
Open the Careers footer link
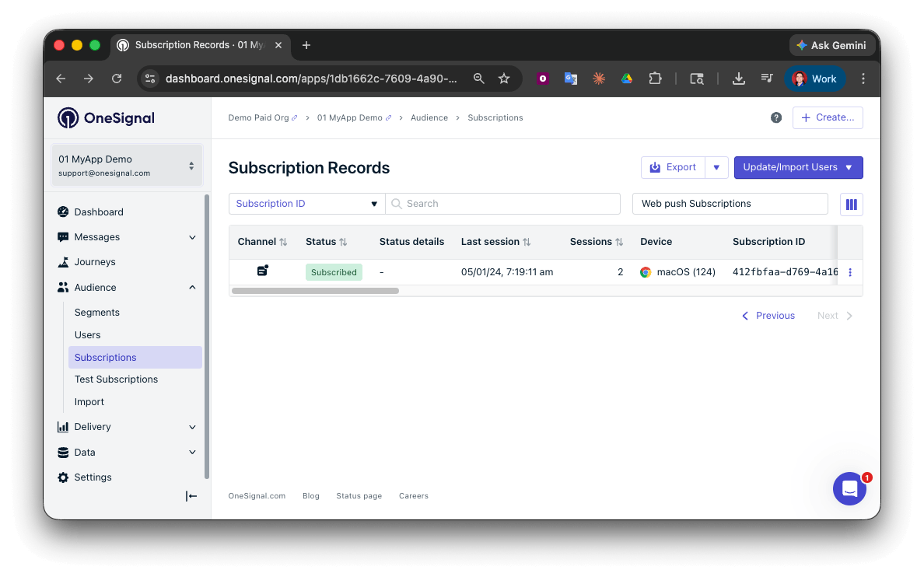[x=414, y=496]
